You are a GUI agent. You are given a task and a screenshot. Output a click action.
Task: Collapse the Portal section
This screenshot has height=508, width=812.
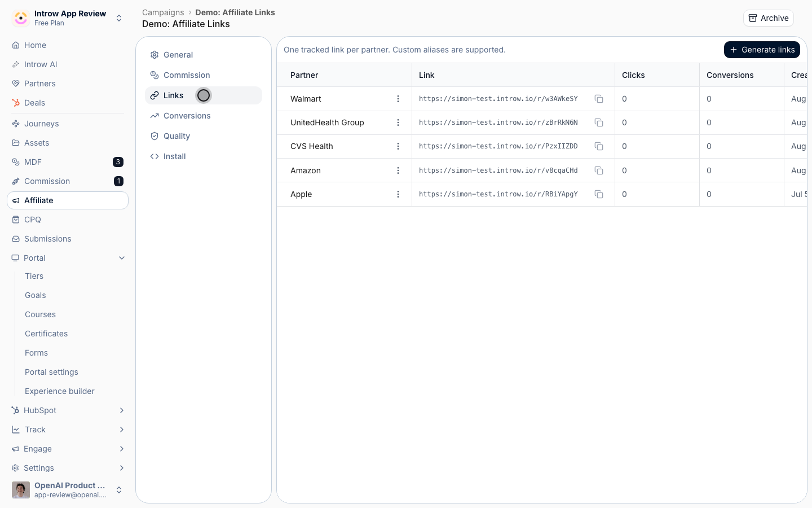click(x=68, y=258)
